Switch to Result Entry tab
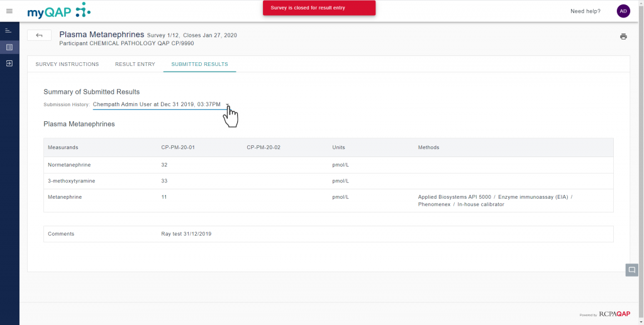644x325 pixels. [135, 64]
